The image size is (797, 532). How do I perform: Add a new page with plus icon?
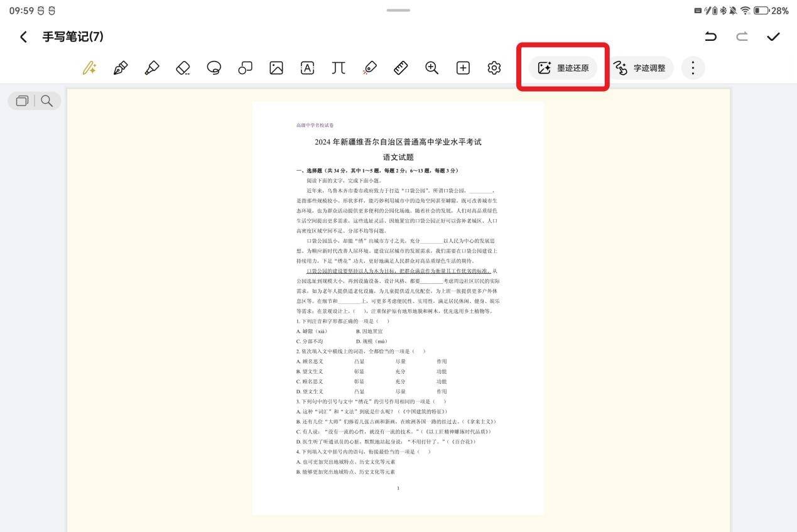463,68
